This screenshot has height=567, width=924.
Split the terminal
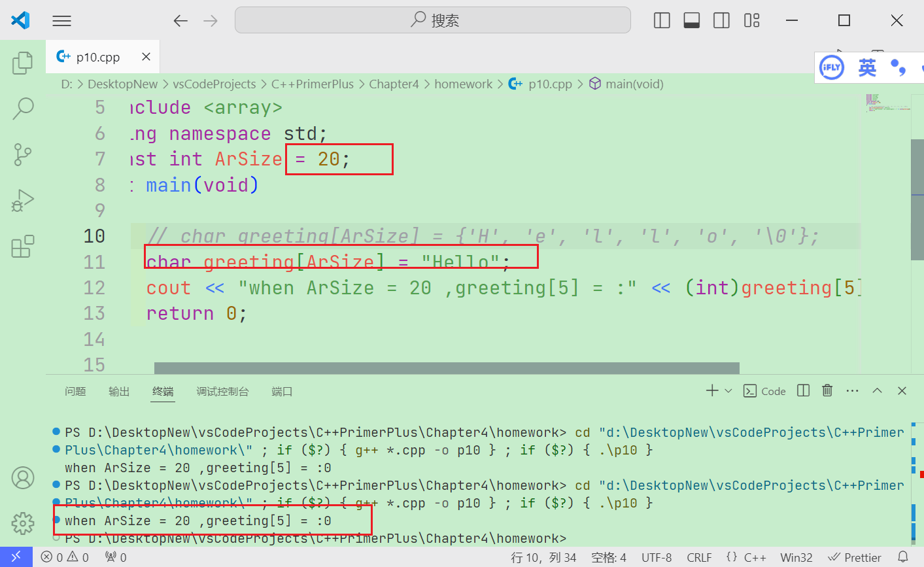(804, 391)
